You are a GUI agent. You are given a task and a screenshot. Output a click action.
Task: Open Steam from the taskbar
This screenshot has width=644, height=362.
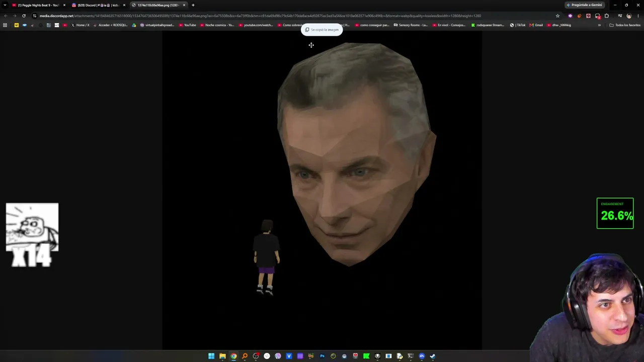(x=432, y=356)
